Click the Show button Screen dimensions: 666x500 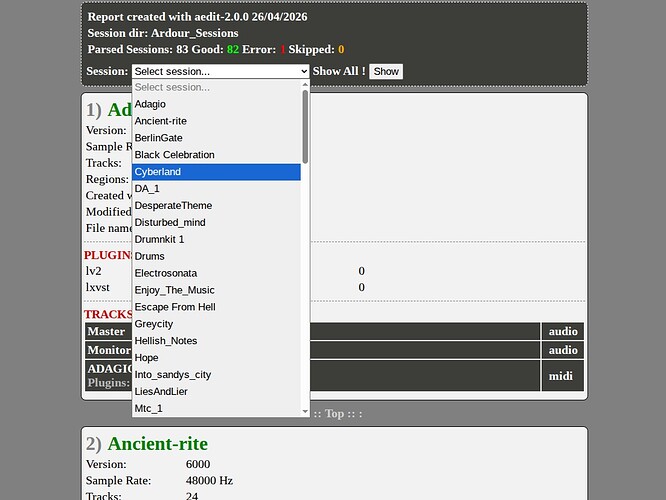click(x=386, y=71)
